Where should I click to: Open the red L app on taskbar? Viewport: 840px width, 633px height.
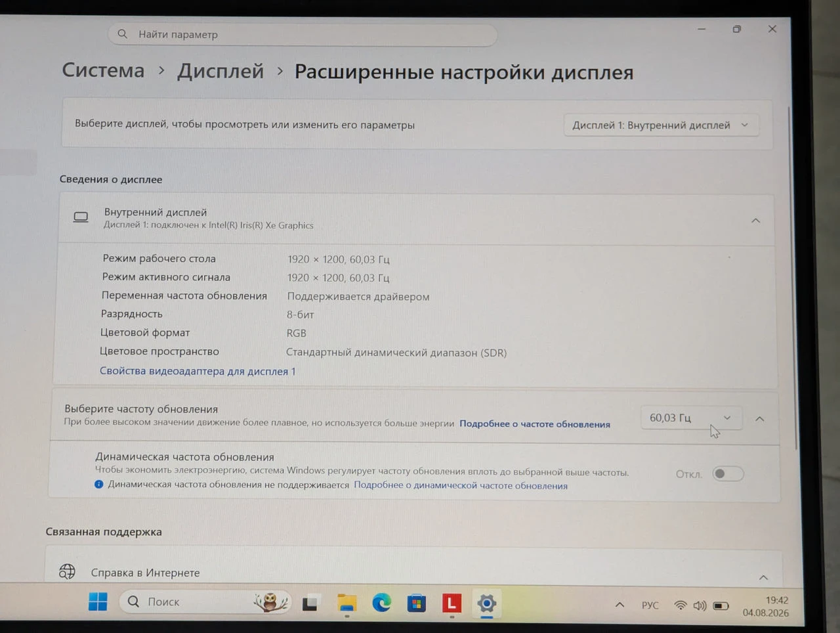pos(451,603)
